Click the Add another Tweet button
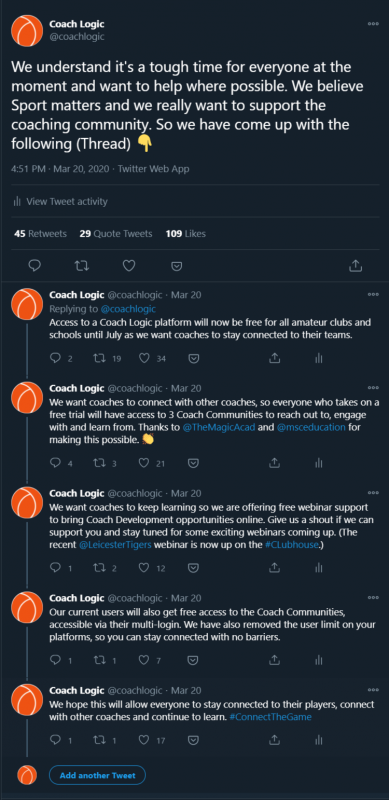 coord(98,775)
